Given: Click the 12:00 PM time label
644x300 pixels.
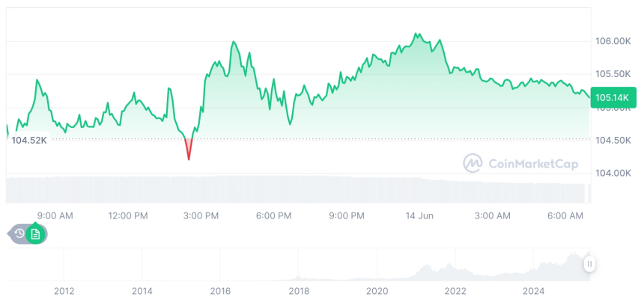Looking at the screenshot, I should tap(128, 215).
